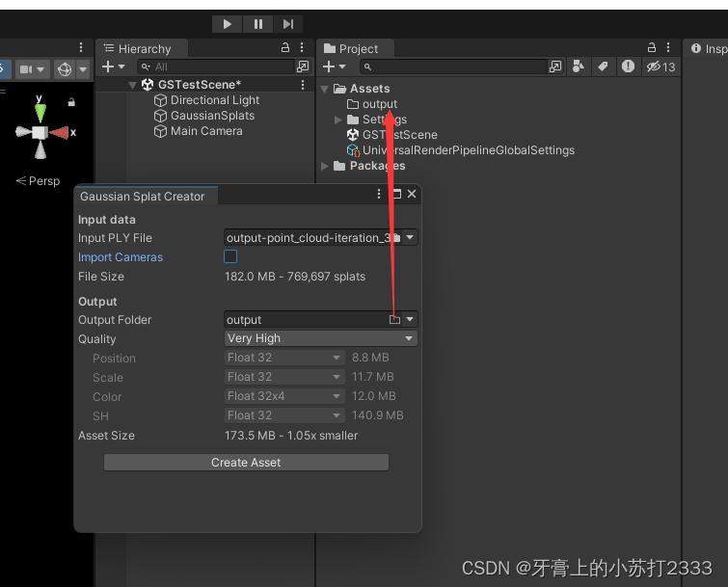Enable the Import Cameras checkbox
Image resolution: width=728 pixels, height=587 pixels.
pos(230,256)
